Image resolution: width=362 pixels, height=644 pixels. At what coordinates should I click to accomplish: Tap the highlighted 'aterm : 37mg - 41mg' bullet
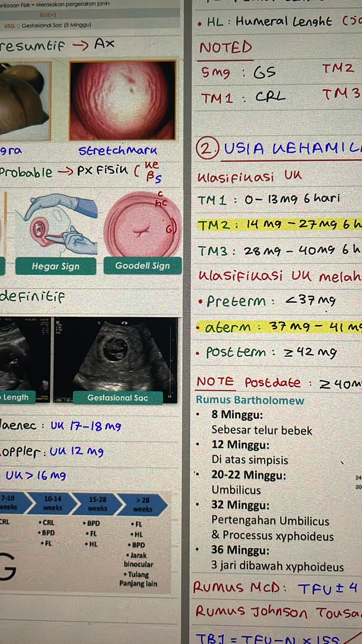[x=279, y=327]
